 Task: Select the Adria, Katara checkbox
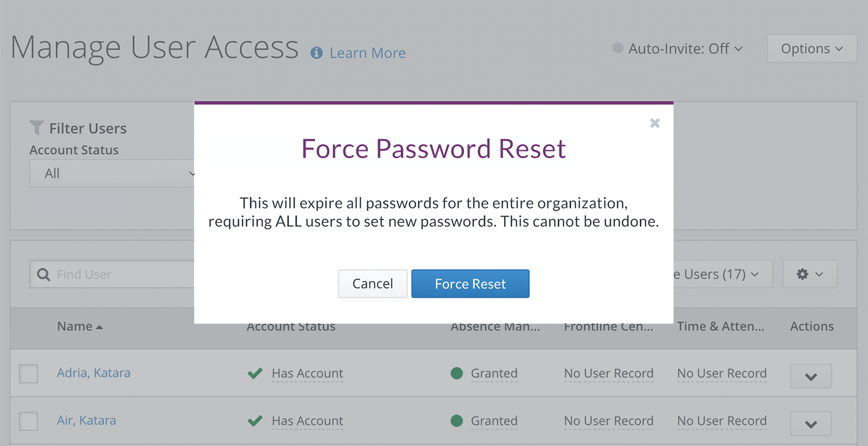tap(28, 374)
